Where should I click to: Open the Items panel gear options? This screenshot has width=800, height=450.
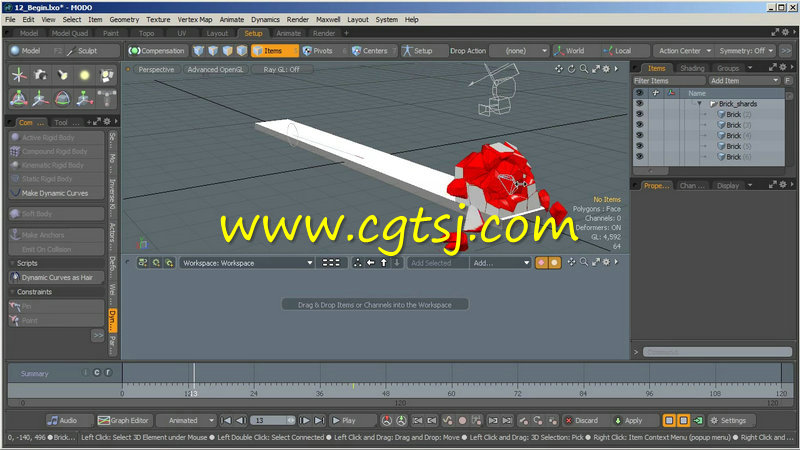click(x=783, y=67)
